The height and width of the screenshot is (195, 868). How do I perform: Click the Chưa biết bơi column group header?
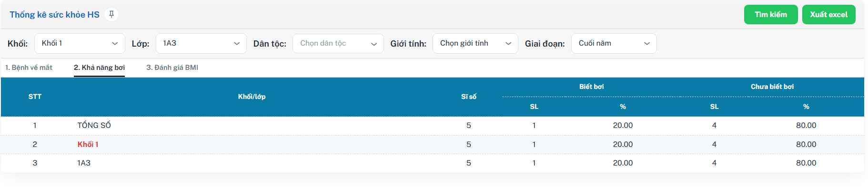tap(772, 87)
